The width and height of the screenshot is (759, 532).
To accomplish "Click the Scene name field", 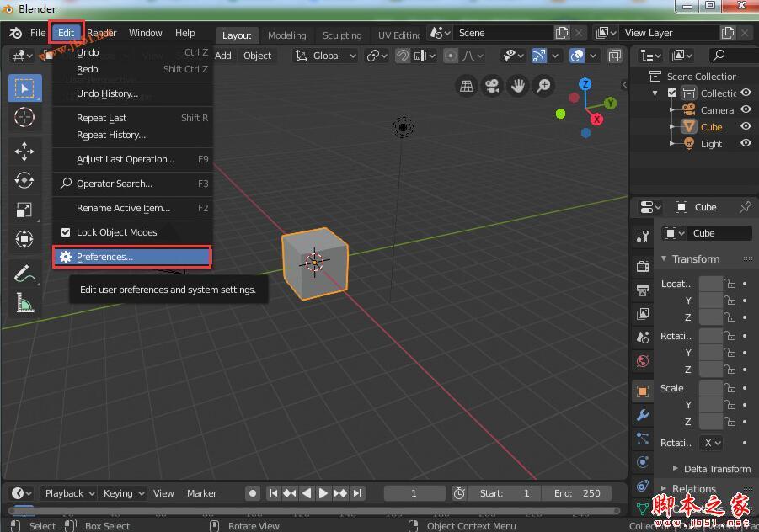I will click(505, 33).
